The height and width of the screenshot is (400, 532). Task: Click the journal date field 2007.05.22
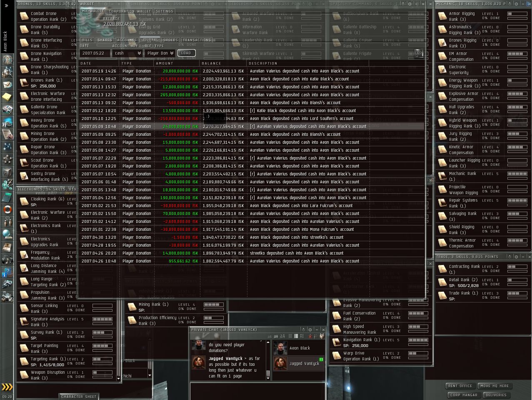95,53
